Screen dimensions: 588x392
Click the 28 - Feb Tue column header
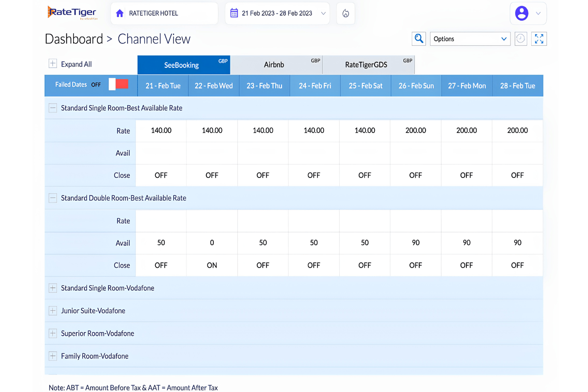click(x=518, y=86)
